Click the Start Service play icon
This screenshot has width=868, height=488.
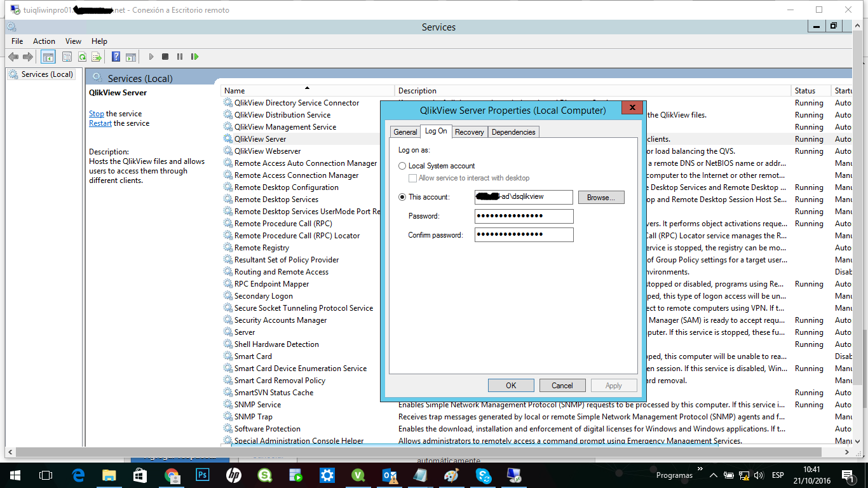pyautogui.click(x=151, y=57)
